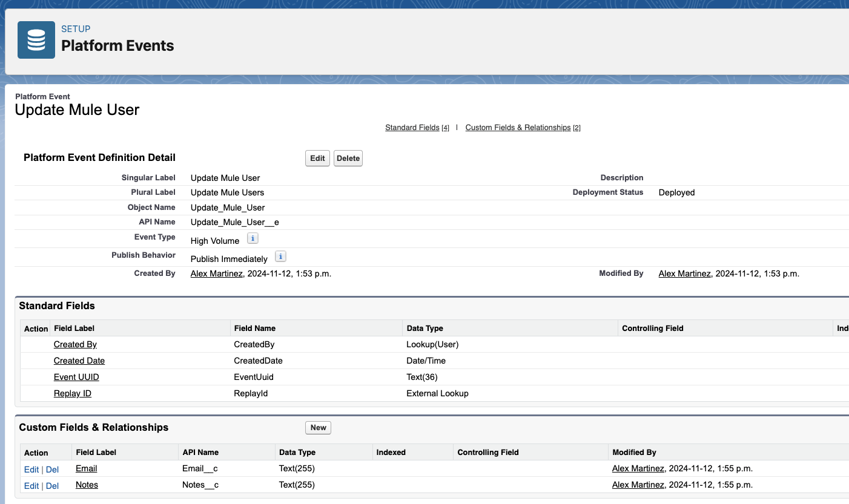This screenshot has width=849, height=504.
Task: Open the info tooltip beside High Volume
Action: pos(253,238)
